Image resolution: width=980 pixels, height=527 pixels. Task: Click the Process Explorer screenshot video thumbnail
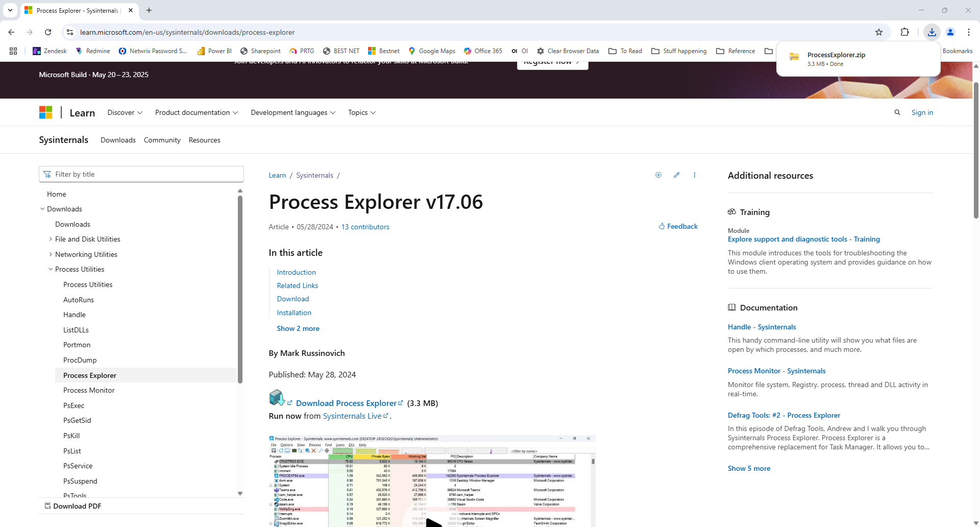click(x=432, y=481)
